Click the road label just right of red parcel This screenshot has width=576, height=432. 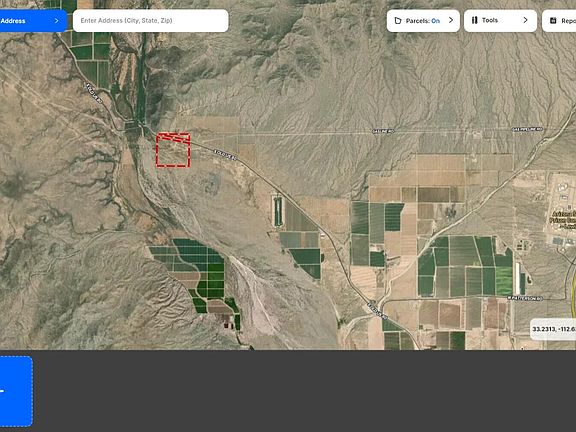click(x=225, y=155)
